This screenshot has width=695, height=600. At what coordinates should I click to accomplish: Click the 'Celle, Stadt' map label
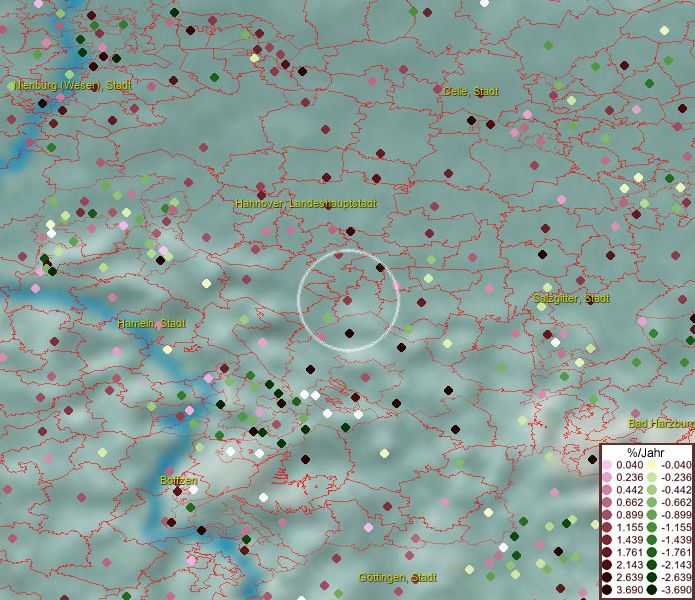pos(471,91)
